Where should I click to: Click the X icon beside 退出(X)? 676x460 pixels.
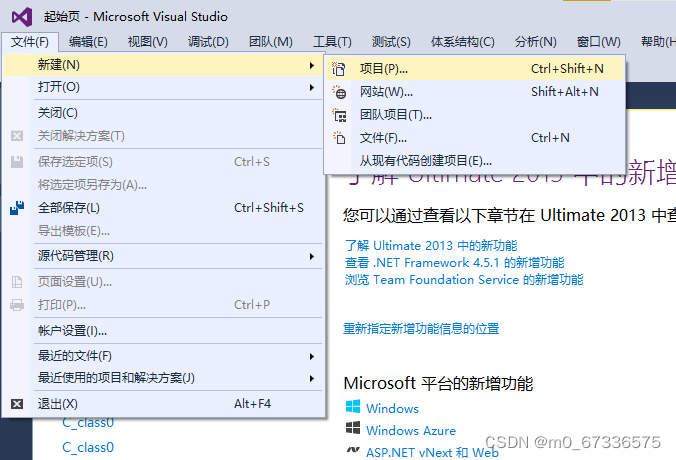17,404
